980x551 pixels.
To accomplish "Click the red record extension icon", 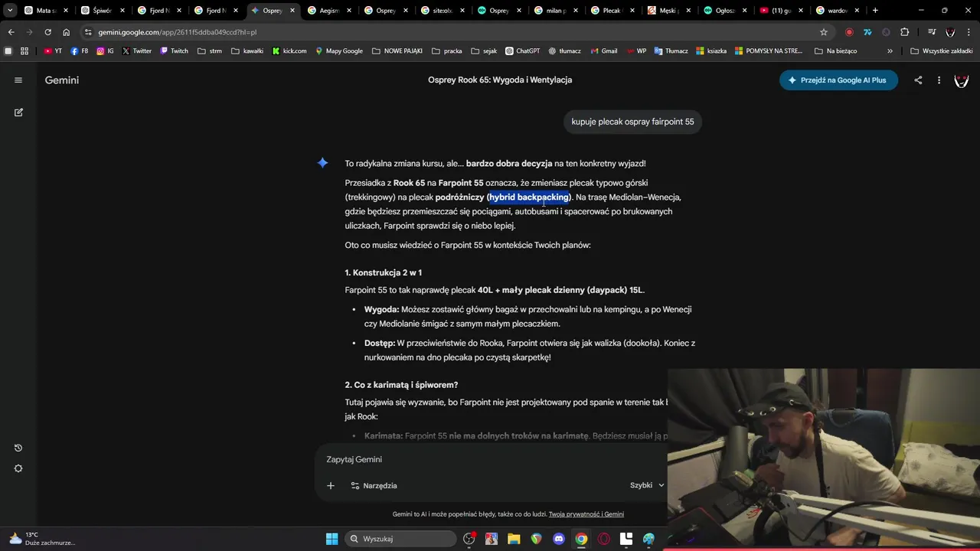I will pyautogui.click(x=849, y=32).
